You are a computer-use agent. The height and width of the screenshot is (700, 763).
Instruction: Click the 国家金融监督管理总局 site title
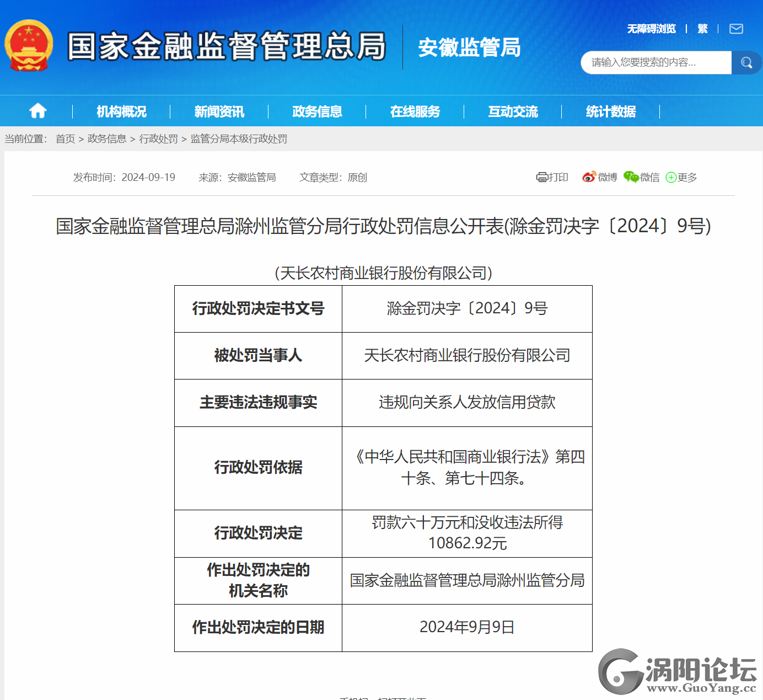click(x=226, y=46)
